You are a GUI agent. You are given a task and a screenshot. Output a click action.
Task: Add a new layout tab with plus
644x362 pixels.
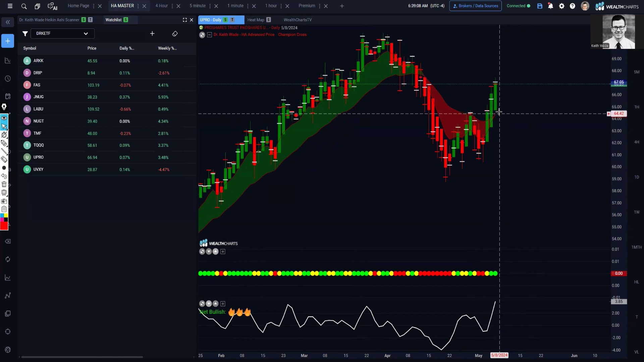tap(342, 6)
